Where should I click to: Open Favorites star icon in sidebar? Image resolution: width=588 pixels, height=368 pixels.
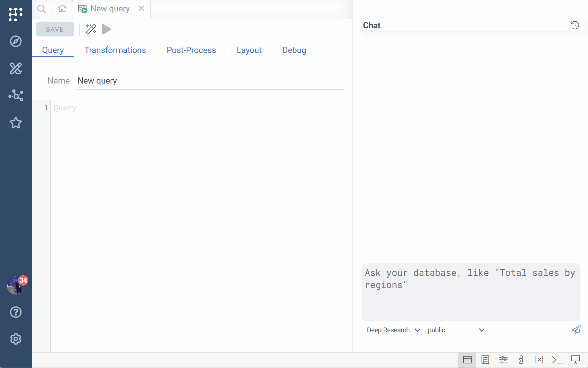(15, 123)
